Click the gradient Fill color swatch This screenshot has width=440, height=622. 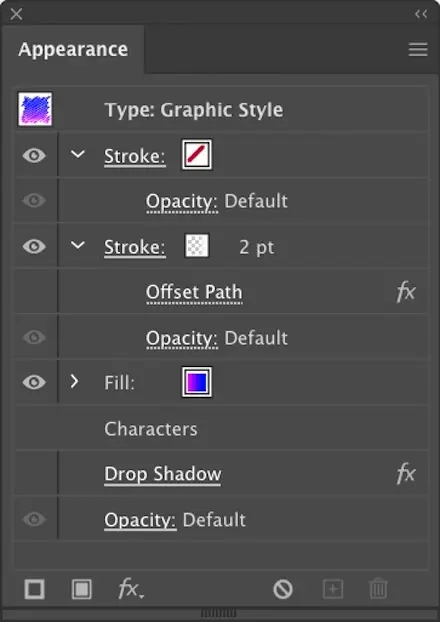pyautogui.click(x=197, y=382)
